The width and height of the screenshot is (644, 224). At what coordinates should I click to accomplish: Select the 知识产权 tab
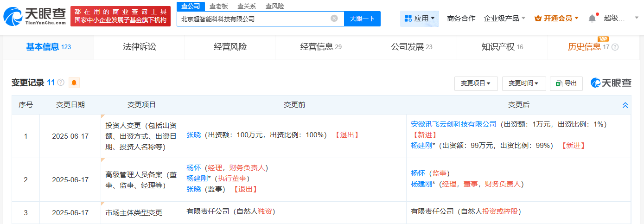coord(503,47)
